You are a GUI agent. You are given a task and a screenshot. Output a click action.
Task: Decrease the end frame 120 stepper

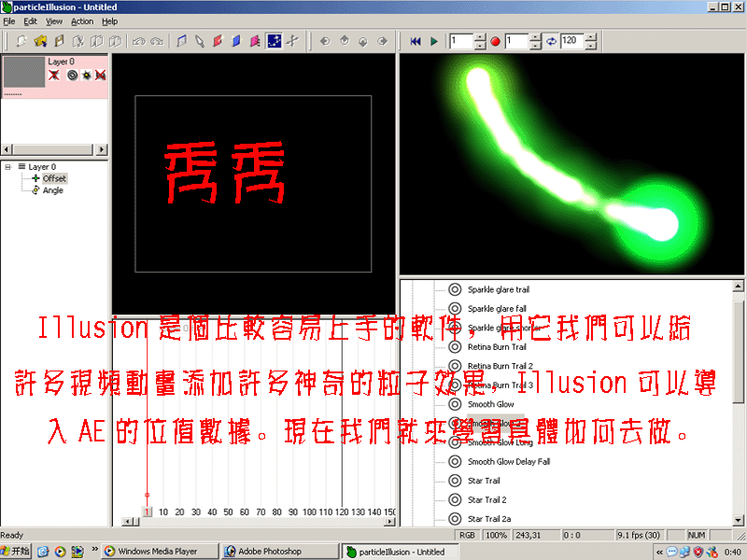[591, 46]
